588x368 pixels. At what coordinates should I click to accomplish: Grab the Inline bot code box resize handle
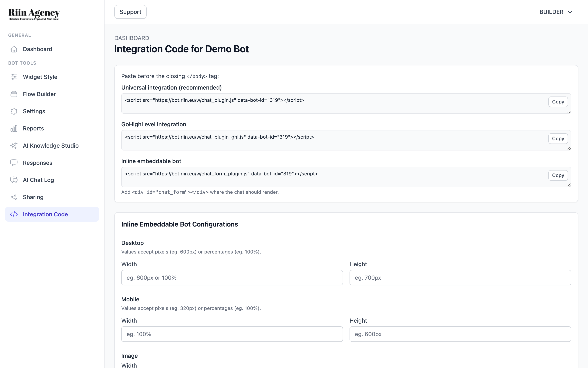[569, 185]
